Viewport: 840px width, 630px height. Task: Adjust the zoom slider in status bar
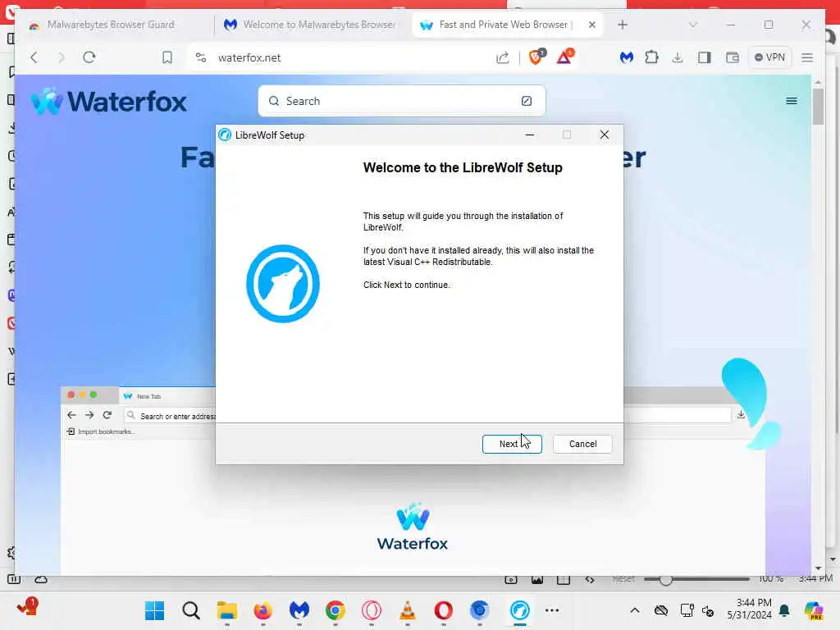(696, 580)
